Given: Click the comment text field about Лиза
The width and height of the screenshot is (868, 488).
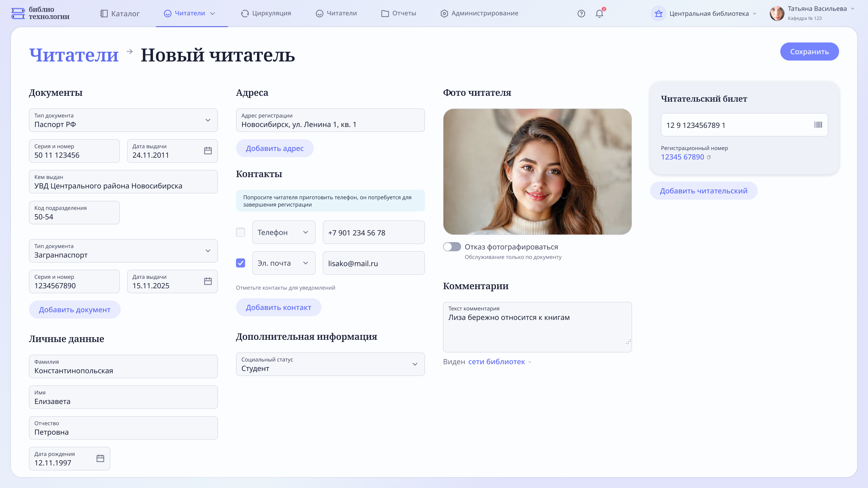Looking at the screenshot, I should coord(537,325).
